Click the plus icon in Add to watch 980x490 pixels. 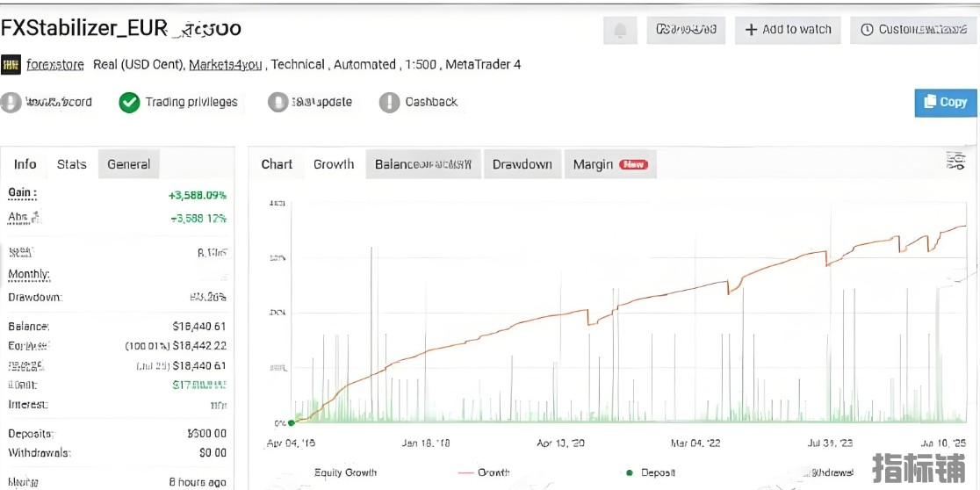[751, 30]
